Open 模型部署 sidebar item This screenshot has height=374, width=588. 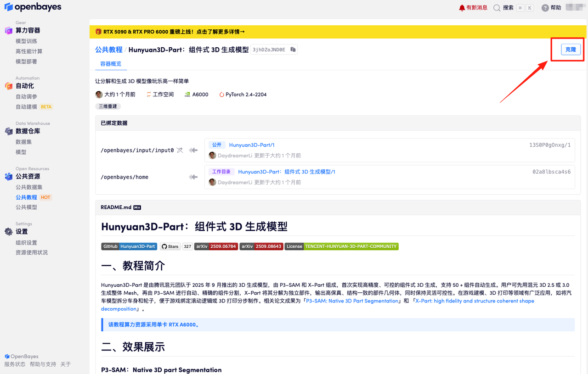(26, 61)
